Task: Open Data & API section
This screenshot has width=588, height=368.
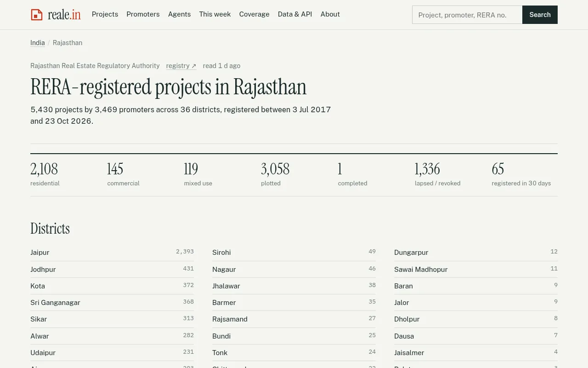Action: [295, 14]
